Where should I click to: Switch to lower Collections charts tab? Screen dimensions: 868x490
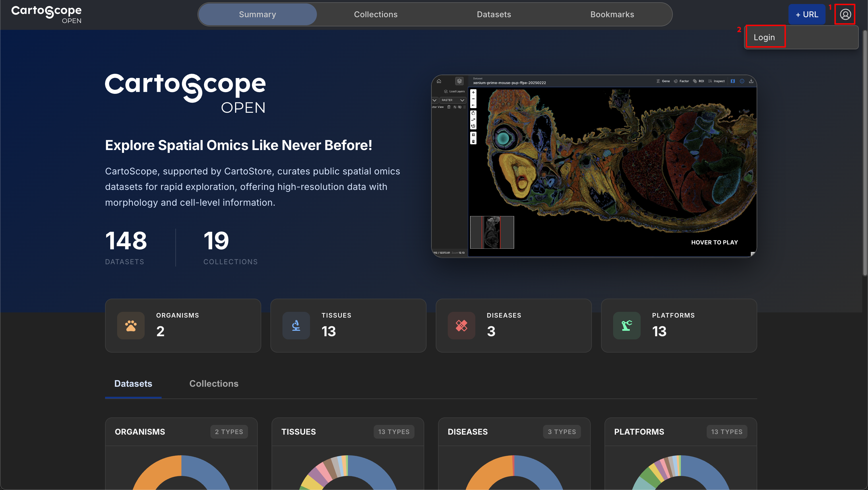pos(214,384)
